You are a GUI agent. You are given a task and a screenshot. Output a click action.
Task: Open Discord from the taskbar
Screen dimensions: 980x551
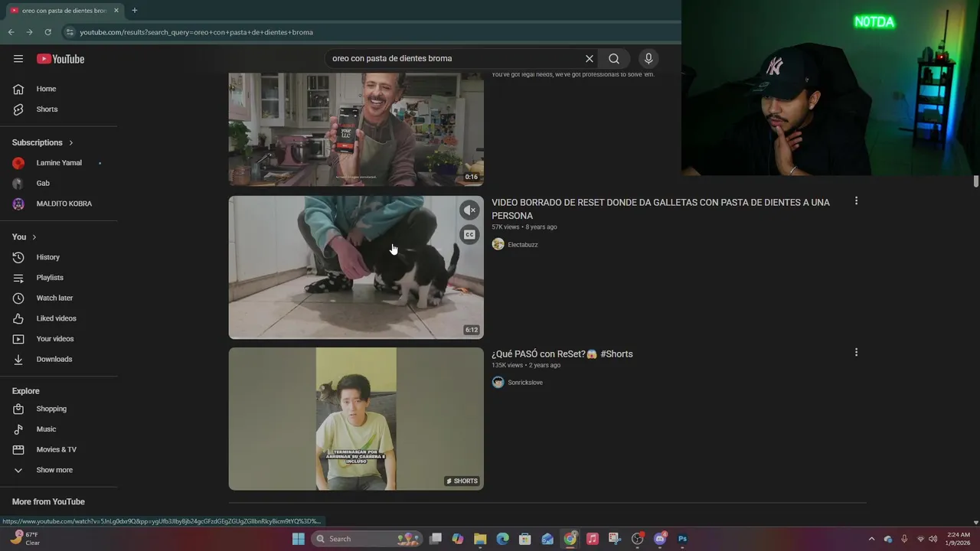[660, 539]
